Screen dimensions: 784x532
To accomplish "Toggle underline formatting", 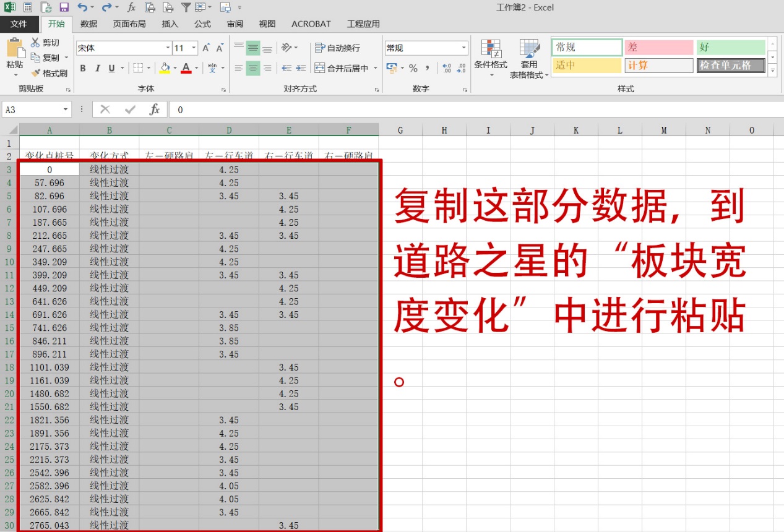I will 111,68.
